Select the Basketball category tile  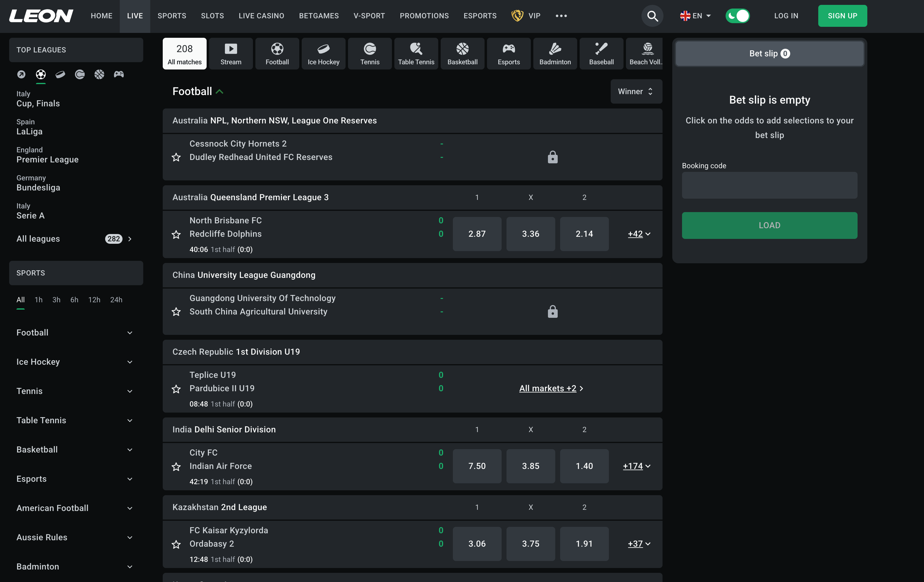(x=462, y=53)
